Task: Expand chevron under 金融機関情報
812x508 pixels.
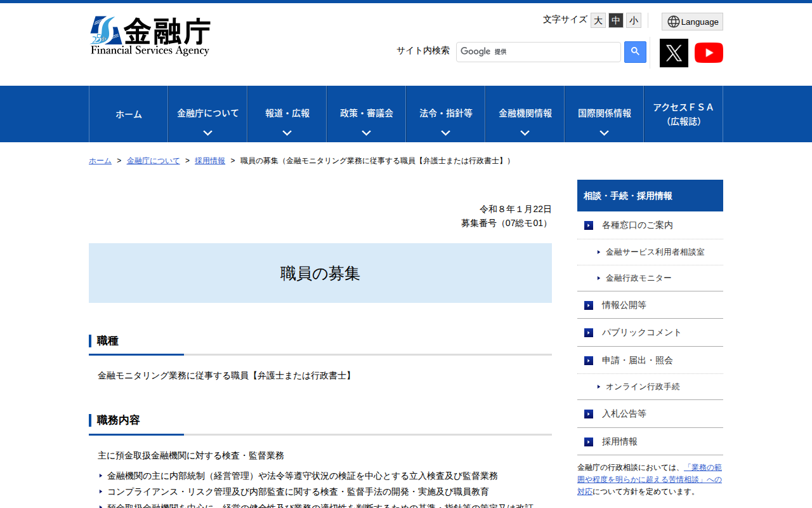Action: (525, 133)
